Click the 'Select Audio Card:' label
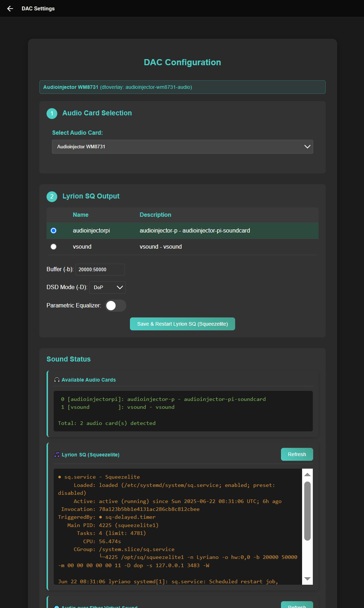This screenshot has height=608, width=364. pos(77,133)
